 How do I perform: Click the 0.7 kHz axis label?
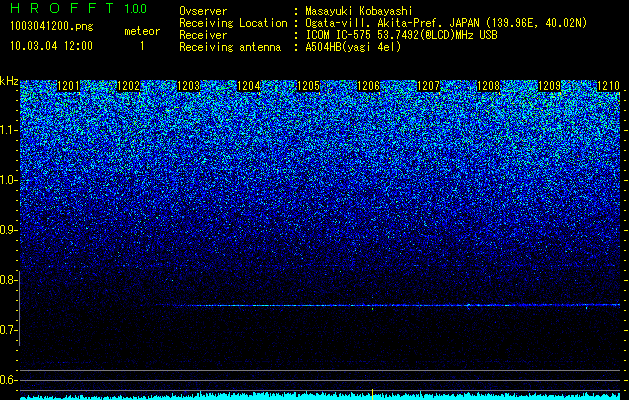coord(8,330)
